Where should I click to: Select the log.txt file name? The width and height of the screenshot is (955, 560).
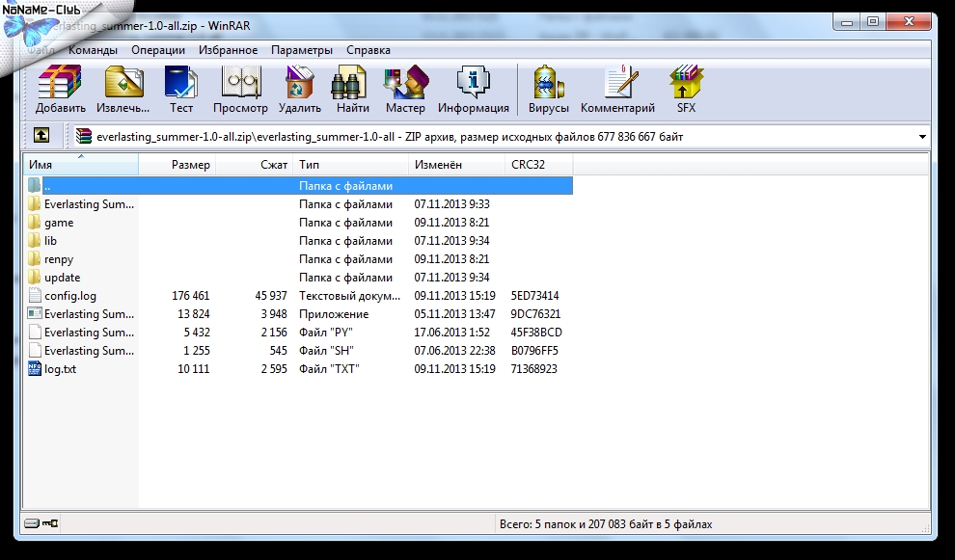tap(61, 369)
